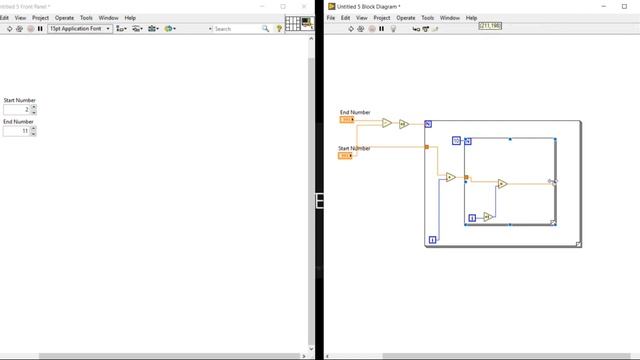Viewport: 640px width, 360px height.
Task: Click Step Over icon in Block Diagram
Action: coord(426,29)
